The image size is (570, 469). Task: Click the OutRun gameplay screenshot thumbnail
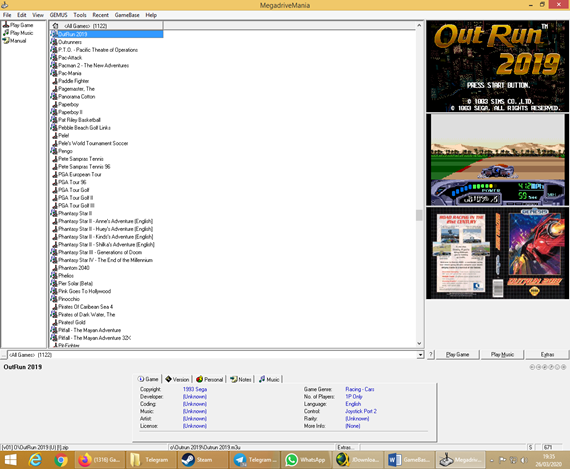point(497,160)
